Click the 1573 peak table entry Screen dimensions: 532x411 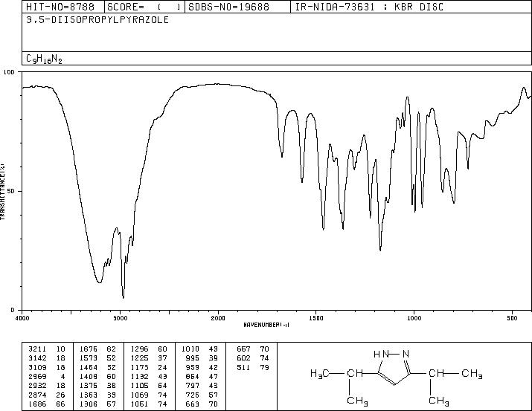tap(97, 358)
